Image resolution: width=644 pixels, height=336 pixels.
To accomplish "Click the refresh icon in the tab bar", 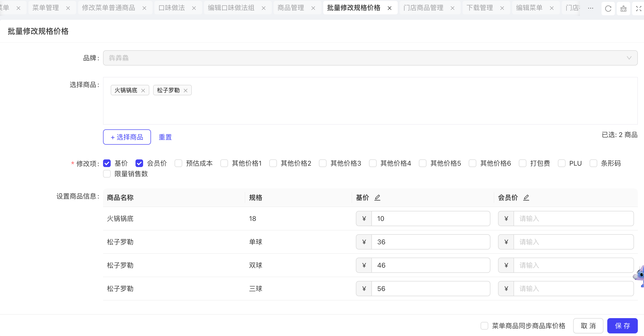I will [608, 9].
